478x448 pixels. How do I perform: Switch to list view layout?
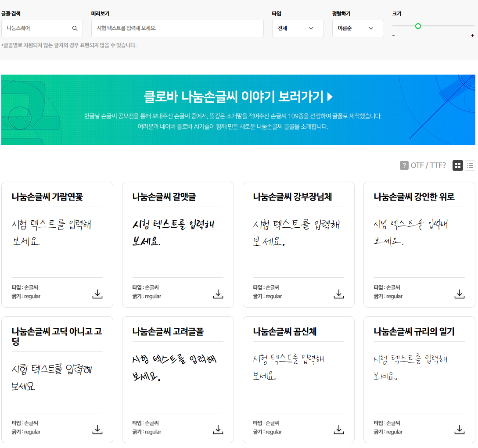470,165
